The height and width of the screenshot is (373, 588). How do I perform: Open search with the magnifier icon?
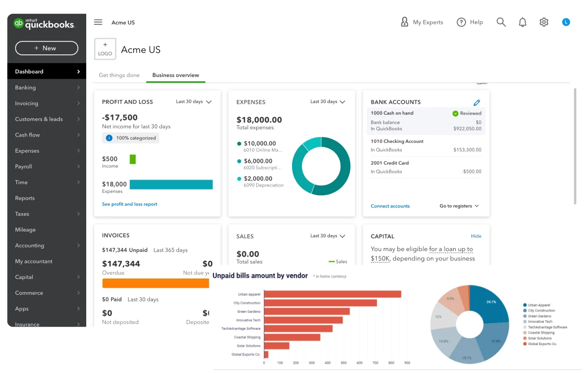pyautogui.click(x=501, y=22)
